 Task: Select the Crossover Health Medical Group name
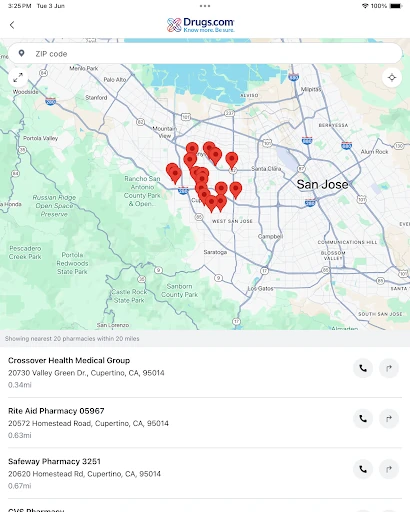(x=69, y=360)
